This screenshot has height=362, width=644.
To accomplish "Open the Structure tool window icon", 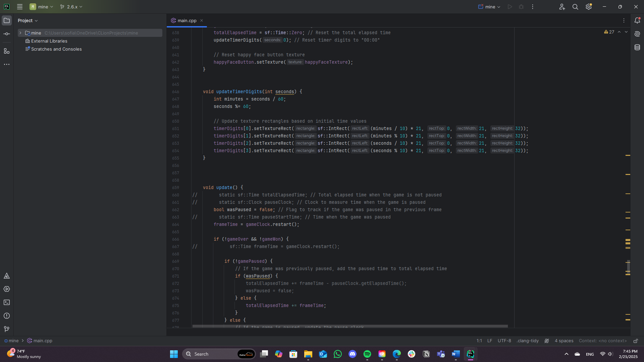I will (x=7, y=51).
